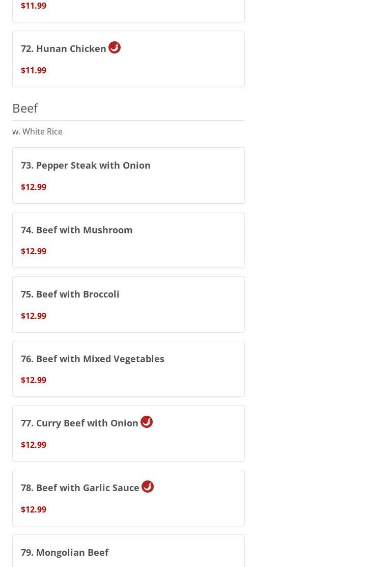The image size is (392, 567).
Task: Open 77. Curry Beef with Onion
Action: [79, 423]
